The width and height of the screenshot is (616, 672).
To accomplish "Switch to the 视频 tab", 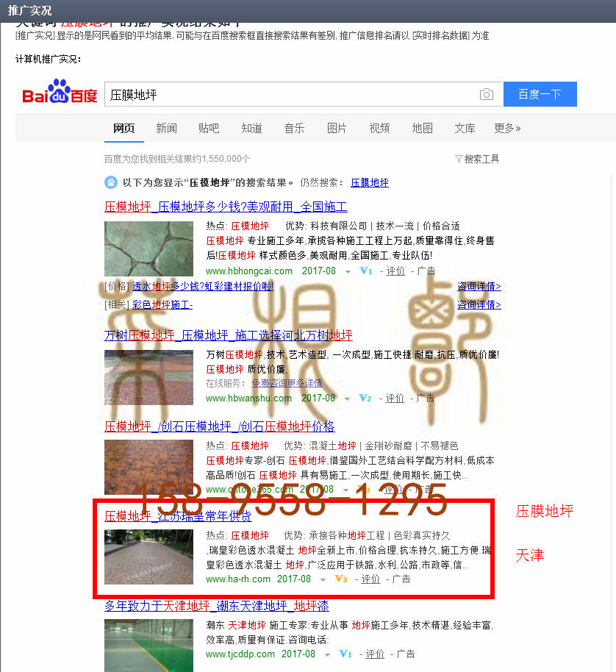I will point(379,128).
